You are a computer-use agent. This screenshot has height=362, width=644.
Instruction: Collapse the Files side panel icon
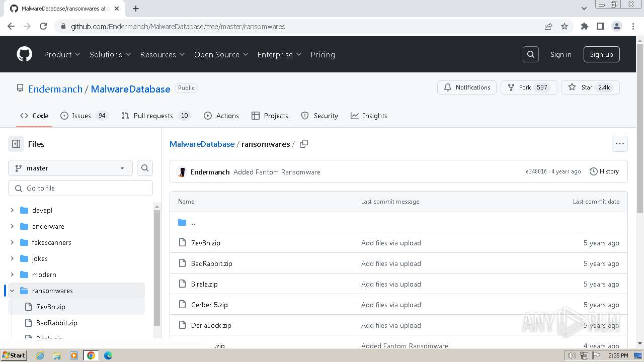click(x=16, y=144)
